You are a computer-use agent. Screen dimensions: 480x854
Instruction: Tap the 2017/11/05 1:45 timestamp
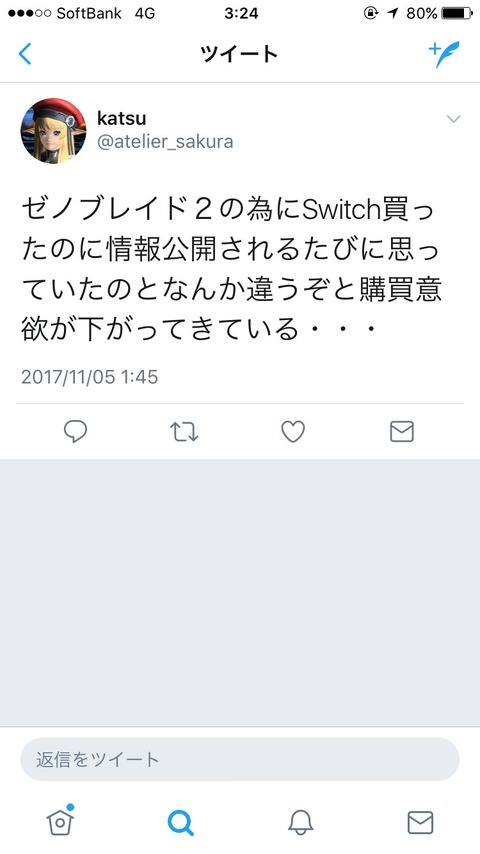point(89,377)
